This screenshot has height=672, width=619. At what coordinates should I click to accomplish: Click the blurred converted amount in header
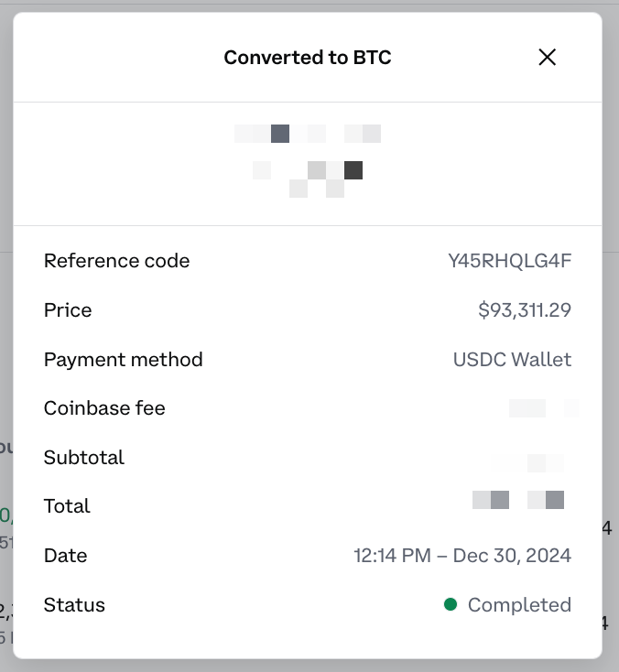click(x=308, y=161)
